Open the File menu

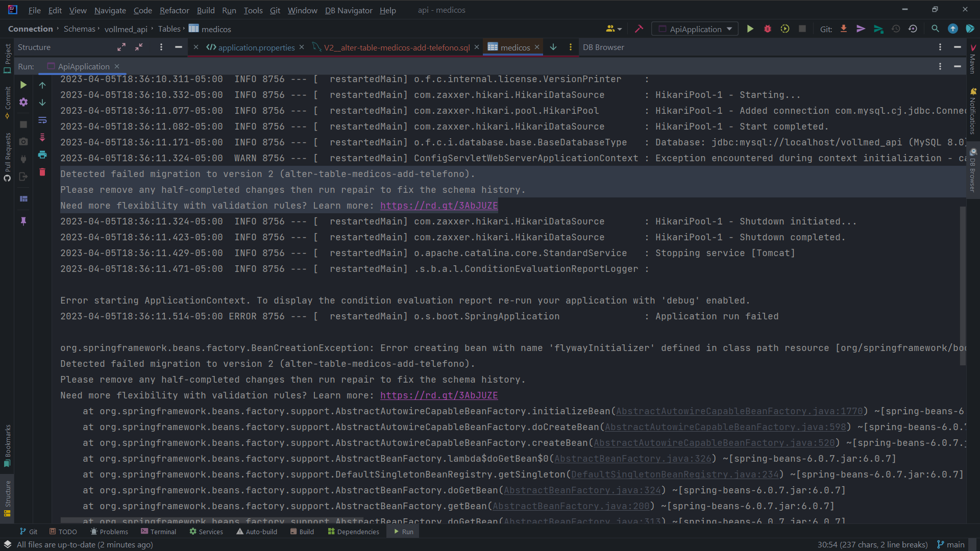(35, 10)
